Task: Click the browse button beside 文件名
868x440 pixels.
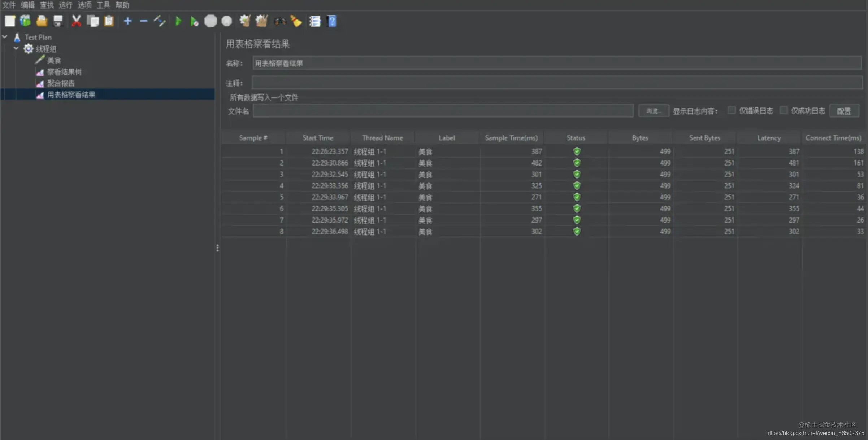Action: coord(653,111)
